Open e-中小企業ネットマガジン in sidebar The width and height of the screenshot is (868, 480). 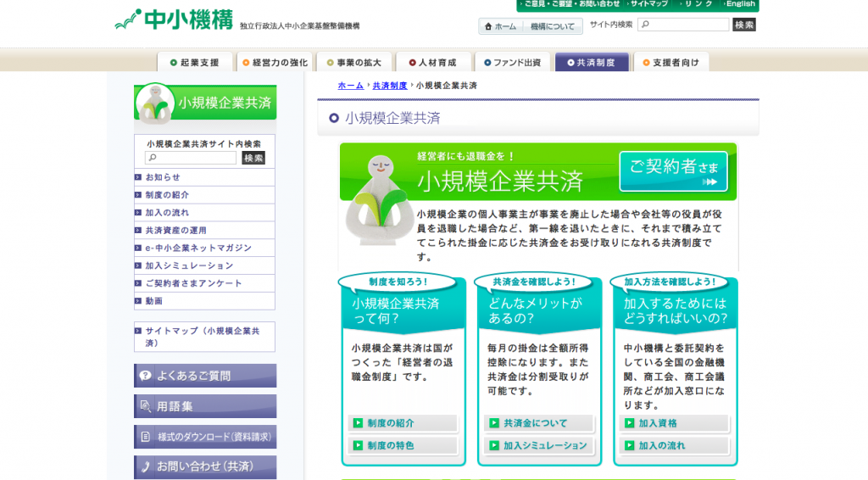[x=204, y=248]
